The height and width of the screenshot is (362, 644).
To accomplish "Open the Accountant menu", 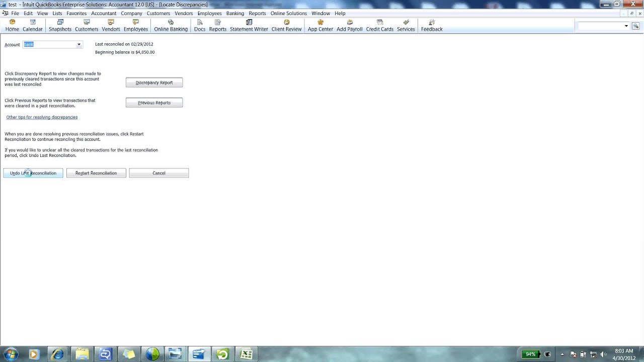I will 104,14.
